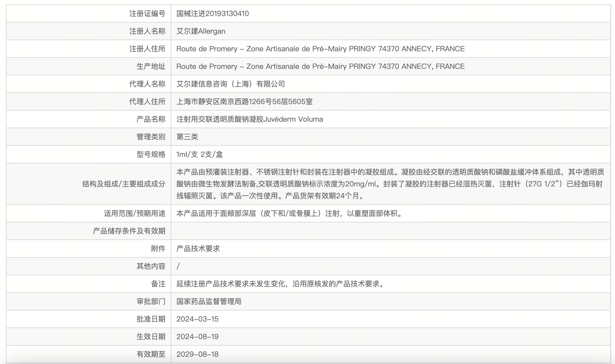Select management category 第三类
The image size is (615, 364).
point(187,137)
